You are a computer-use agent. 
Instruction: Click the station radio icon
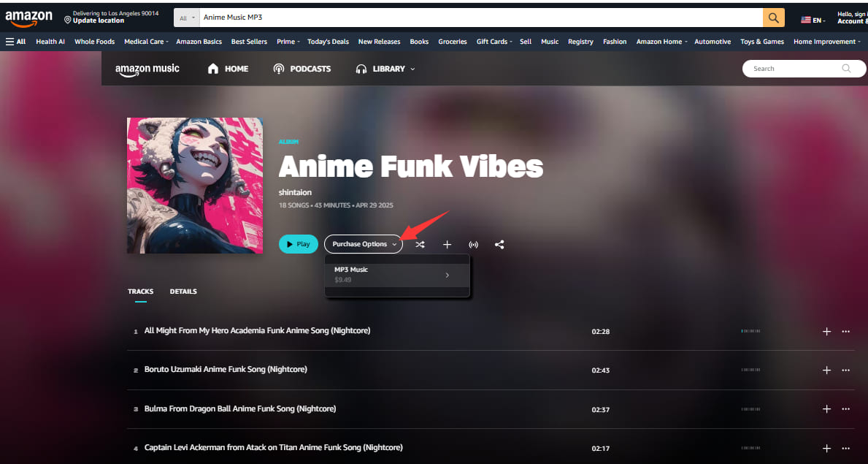473,245
